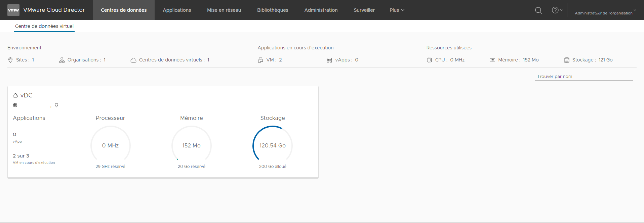Viewport: 644px width, 223px height.
Task: Click the '200 Go alloué' label
Action: [273, 167]
